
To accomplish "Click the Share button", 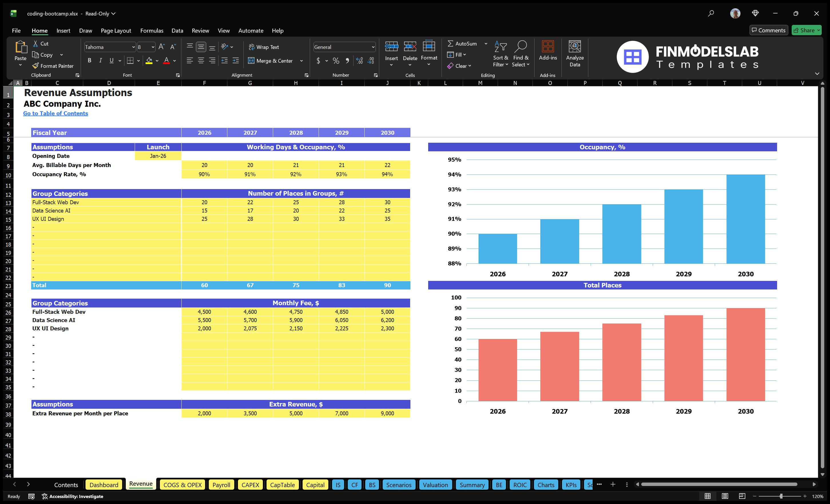I will [807, 30].
